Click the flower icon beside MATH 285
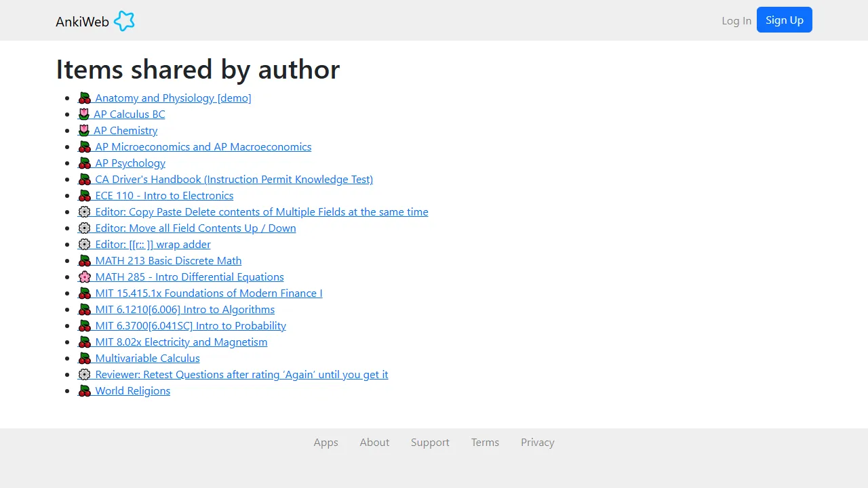868x488 pixels. point(84,277)
